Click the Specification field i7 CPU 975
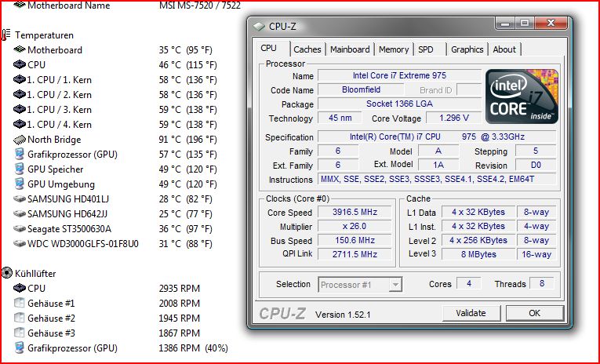This screenshot has height=364, width=600. pos(437,136)
